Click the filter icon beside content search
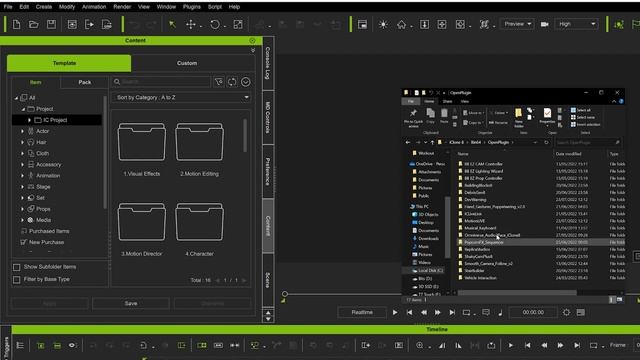The height and width of the screenshot is (360, 640). point(219,82)
